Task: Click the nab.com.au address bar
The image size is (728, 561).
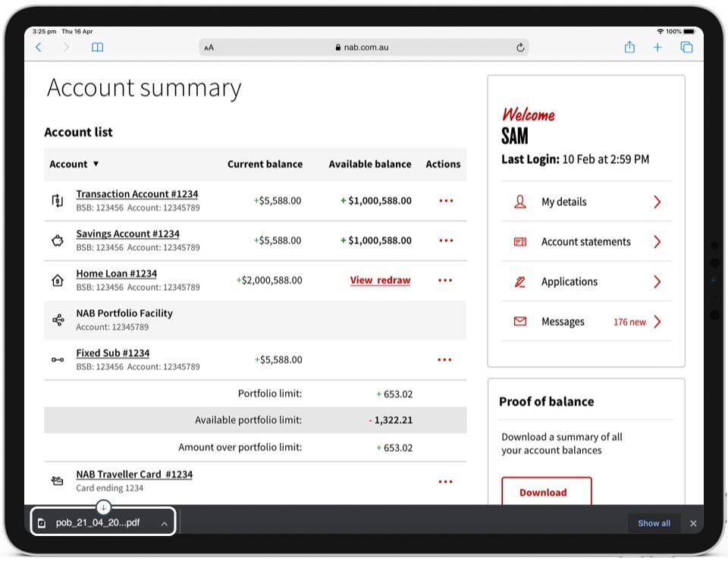Action: tap(363, 47)
